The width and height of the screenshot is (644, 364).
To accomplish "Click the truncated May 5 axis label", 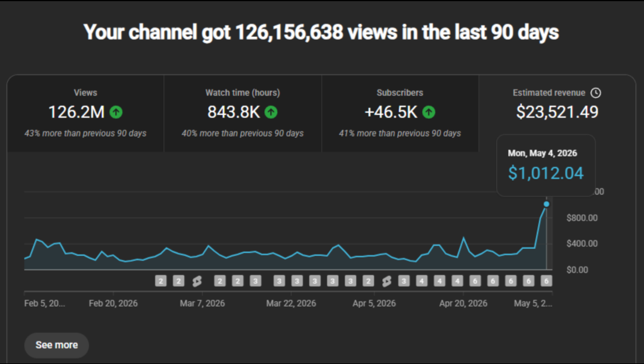I will [x=533, y=304].
